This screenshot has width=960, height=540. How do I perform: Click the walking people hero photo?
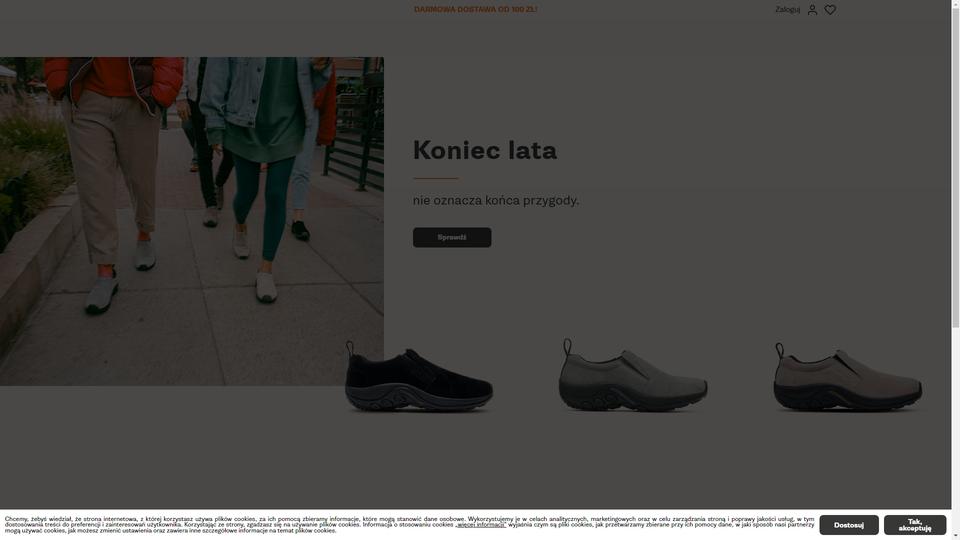click(192, 221)
